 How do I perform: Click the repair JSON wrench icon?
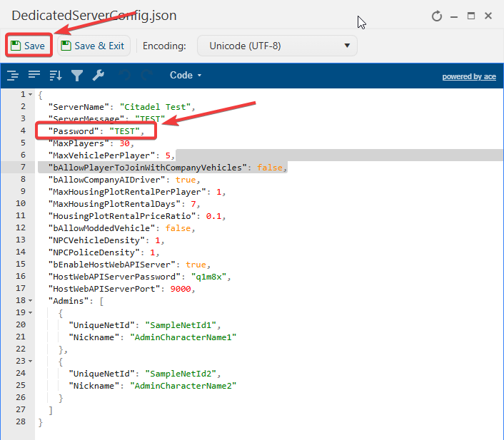99,76
